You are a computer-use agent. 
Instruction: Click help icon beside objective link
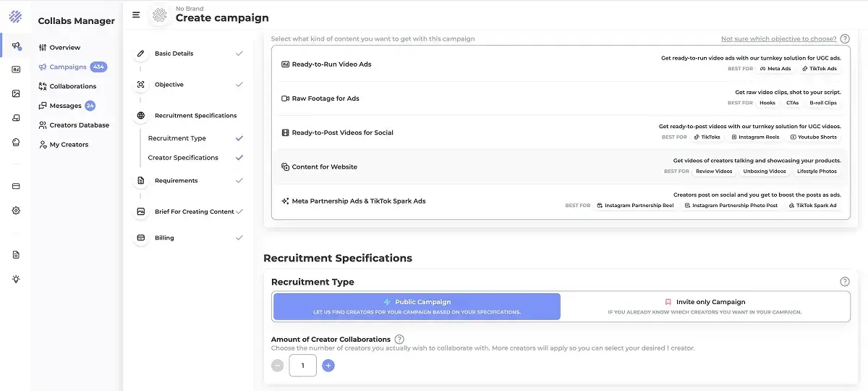tap(845, 39)
